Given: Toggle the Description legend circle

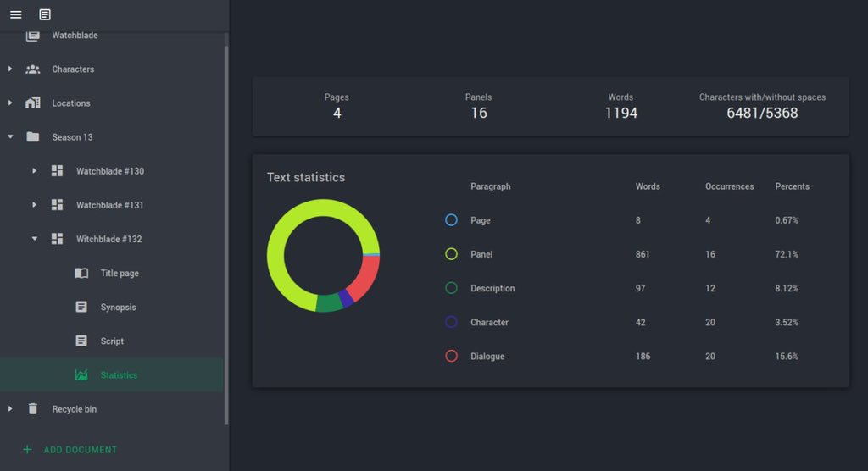Looking at the screenshot, I should pos(451,288).
